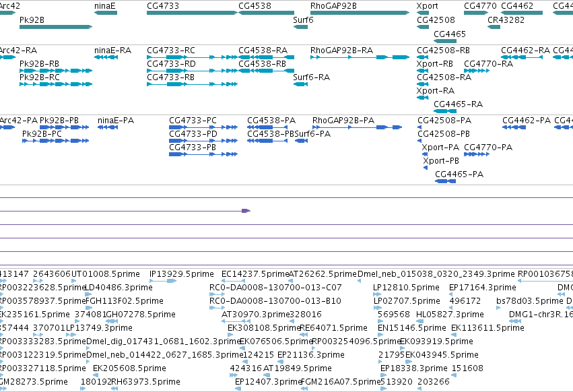Viewport: 573px width, 392px height.
Task: Select the CG4733-PB protein feature
Action: point(203,154)
